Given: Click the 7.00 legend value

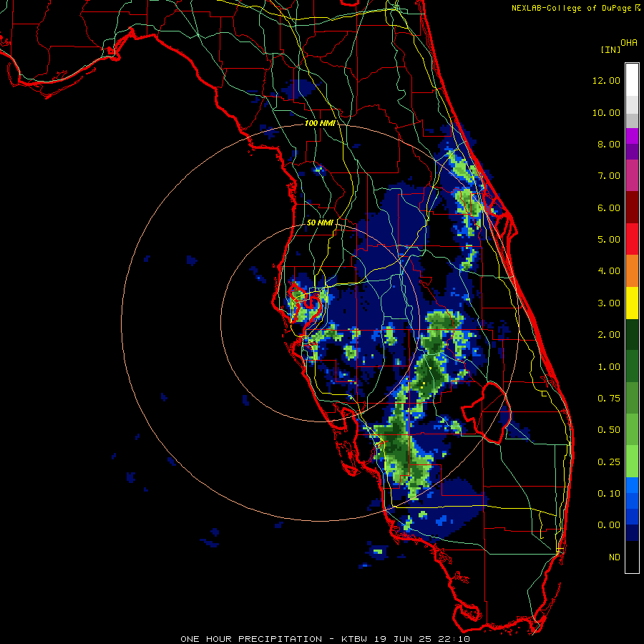Looking at the screenshot, I should 609,176.
